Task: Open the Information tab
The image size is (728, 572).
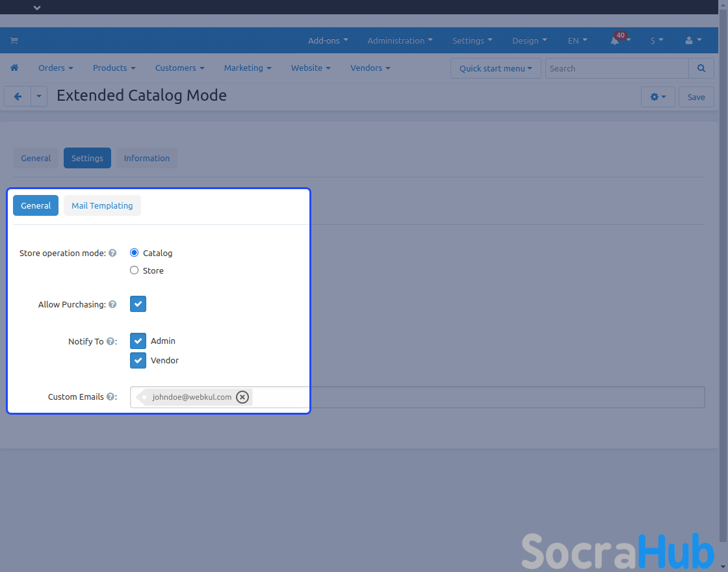Action: coord(146,158)
